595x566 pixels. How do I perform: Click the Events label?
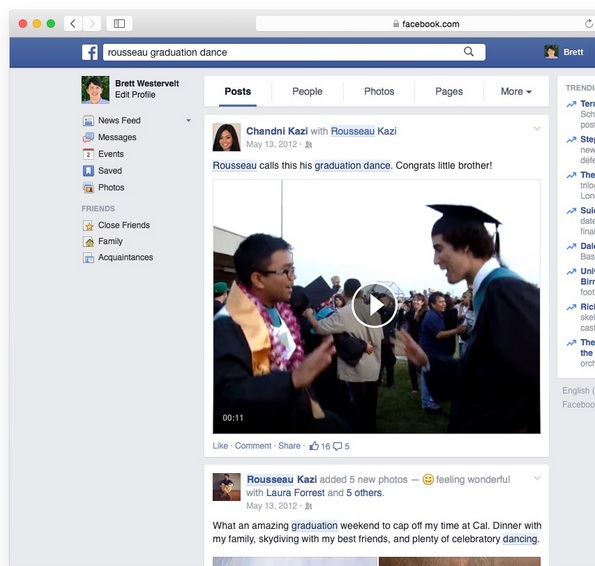[x=111, y=154]
